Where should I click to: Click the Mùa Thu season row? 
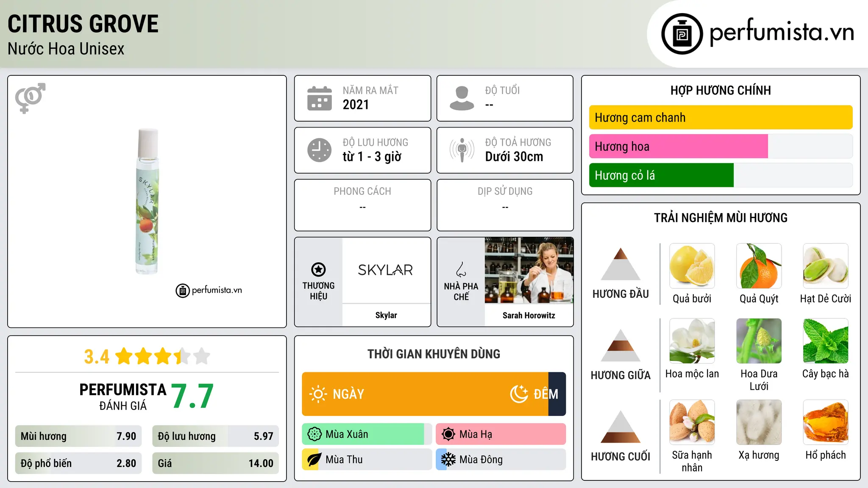tap(367, 460)
